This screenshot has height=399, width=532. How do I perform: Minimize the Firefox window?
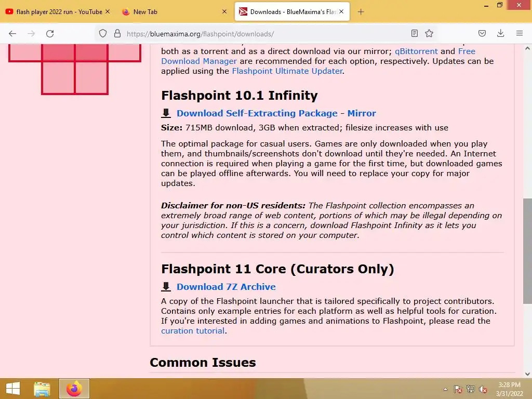click(486, 5)
